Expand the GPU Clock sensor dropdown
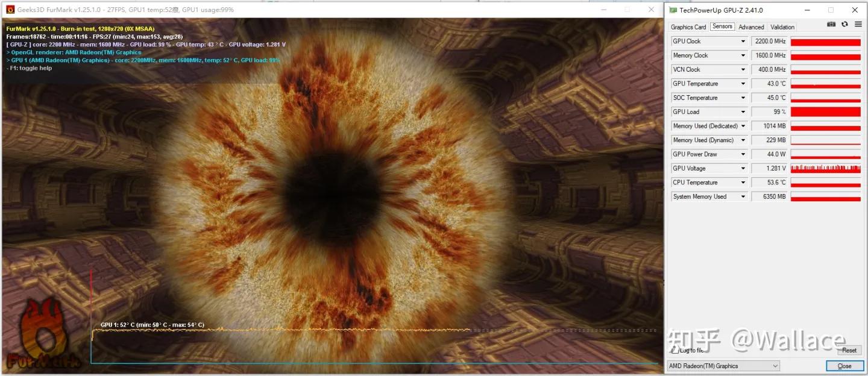The image size is (868, 376). [x=743, y=42]
